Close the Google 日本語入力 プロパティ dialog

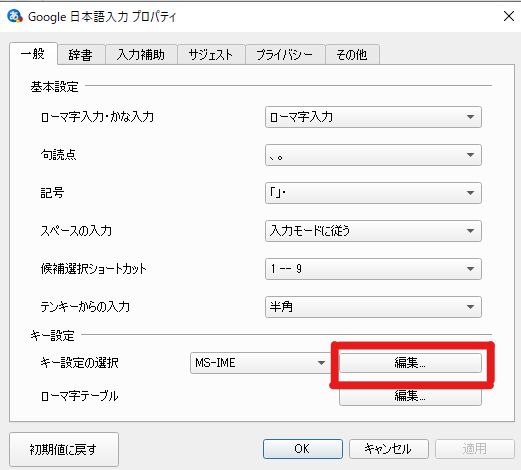coord(509,16)
